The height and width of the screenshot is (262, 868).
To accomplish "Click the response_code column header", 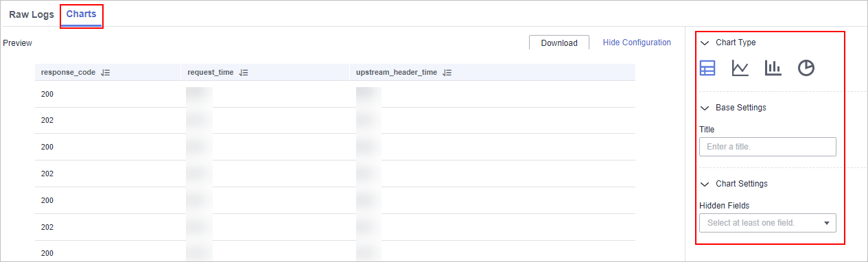I will 69,73.
